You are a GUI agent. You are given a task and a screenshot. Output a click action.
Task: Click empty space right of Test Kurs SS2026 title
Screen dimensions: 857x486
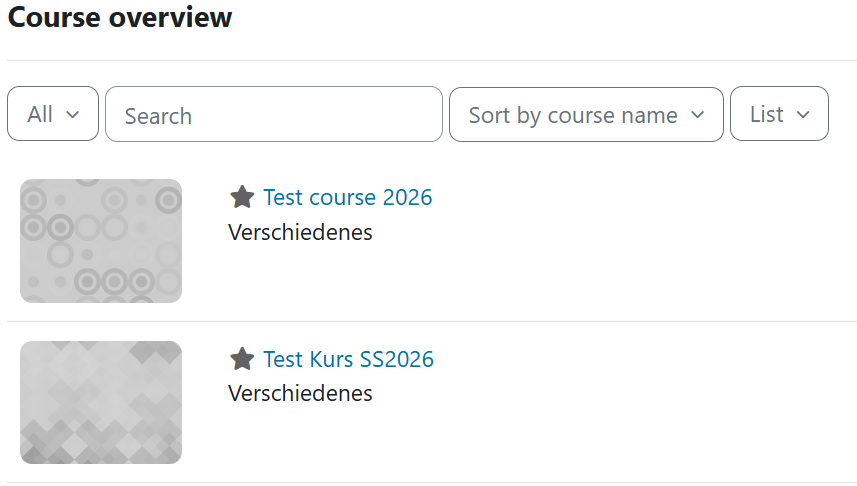[x=640, y=359]
